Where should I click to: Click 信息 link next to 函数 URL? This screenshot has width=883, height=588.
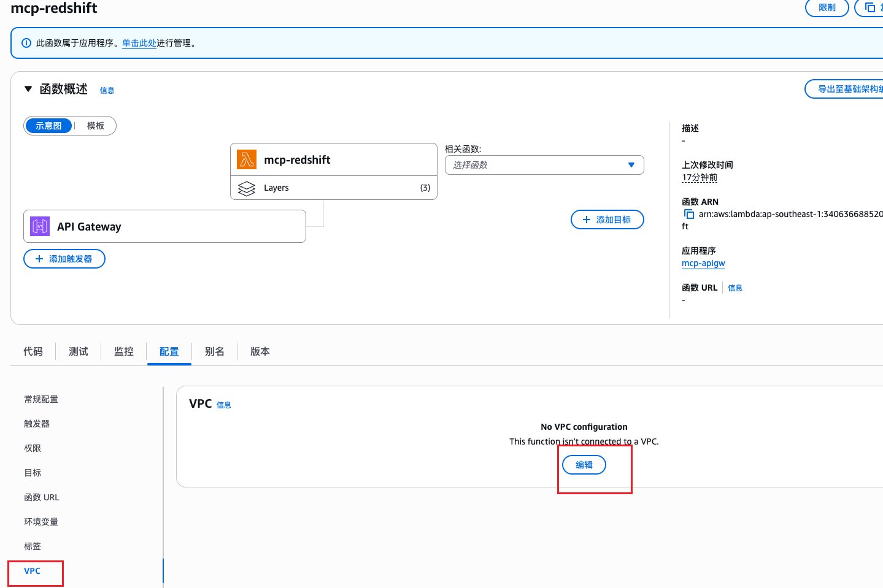coord(735,288)
